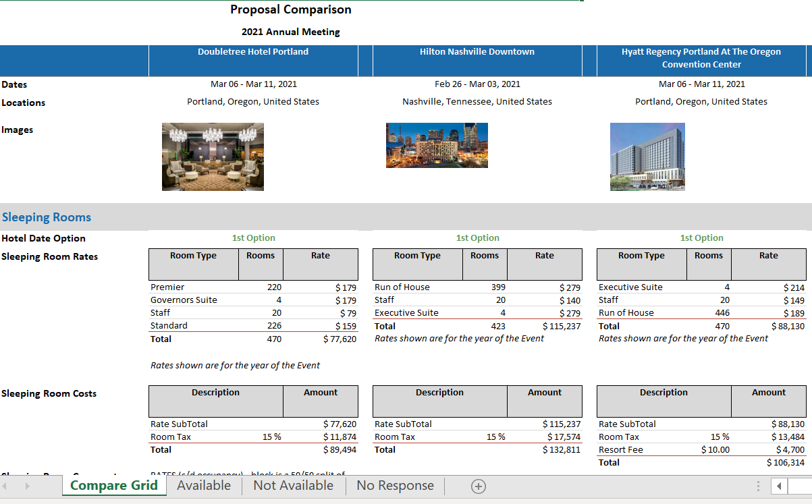Select the No Response sheet tab
Viewport: 812px width, 504px height.
click(x=395, y=486)
